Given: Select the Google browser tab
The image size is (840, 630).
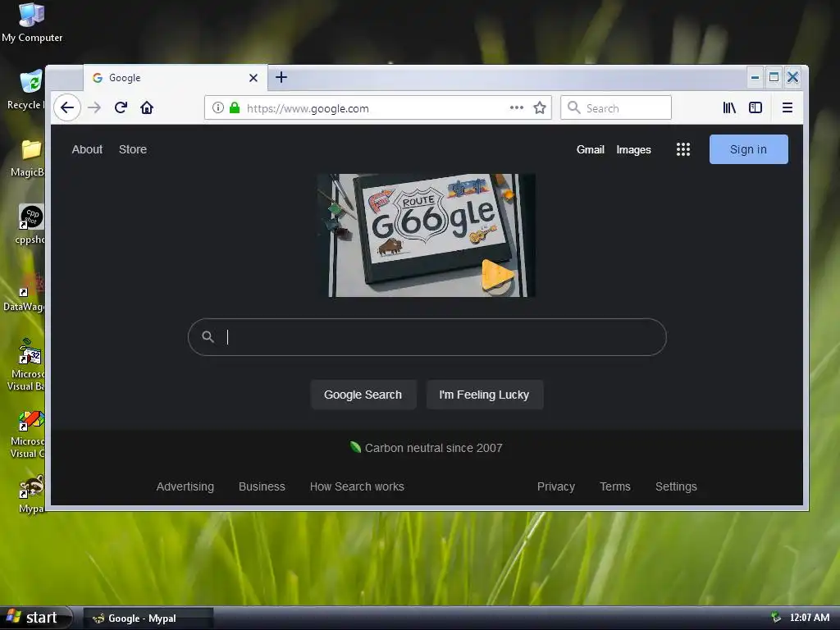Looking at the screenshot, I should coord(176,78).
